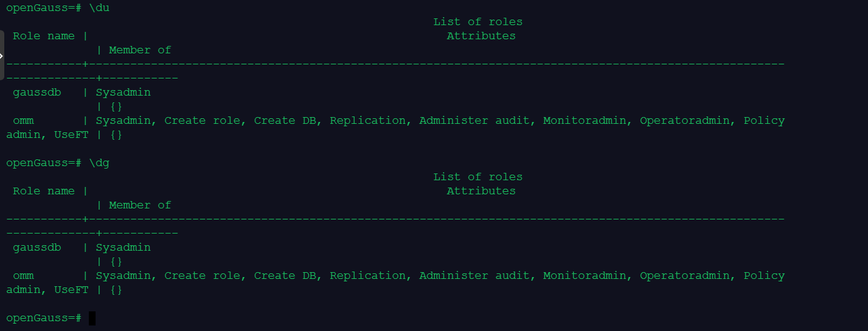Click the 'List of roles' title under \du

coord(478,22)
